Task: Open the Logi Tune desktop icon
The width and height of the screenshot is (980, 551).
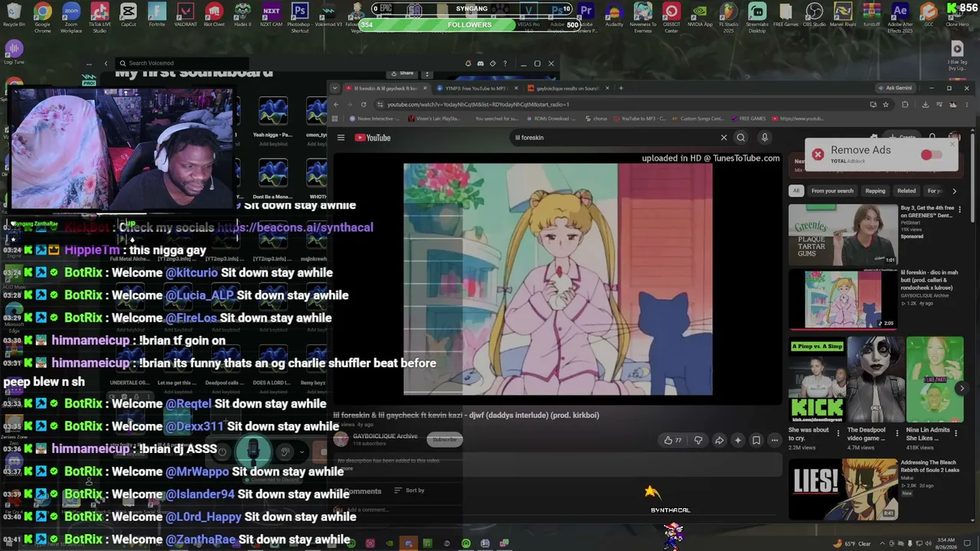Action: pos(14,52)
